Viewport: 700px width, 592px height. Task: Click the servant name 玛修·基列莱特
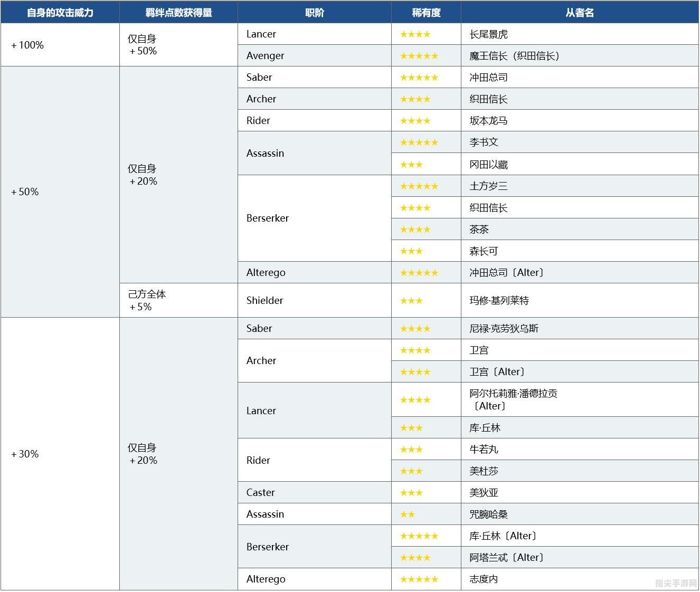[x=499, y=301]
